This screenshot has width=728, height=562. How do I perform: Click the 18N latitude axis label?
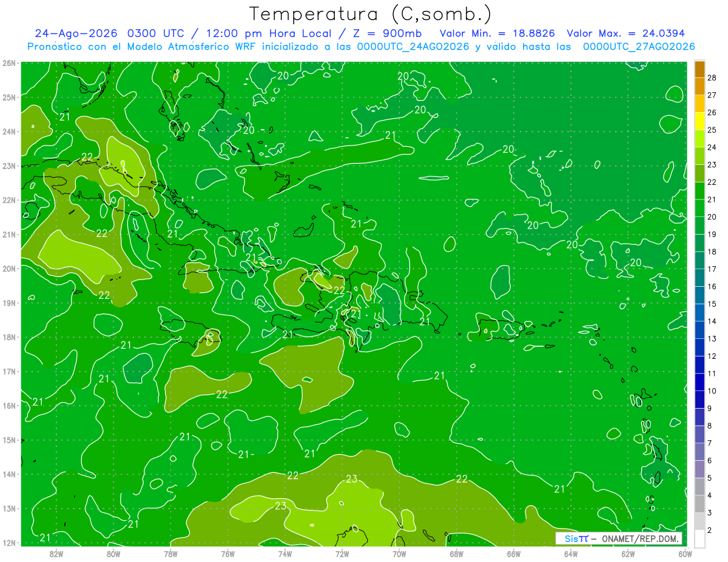(x=9, y=337)
